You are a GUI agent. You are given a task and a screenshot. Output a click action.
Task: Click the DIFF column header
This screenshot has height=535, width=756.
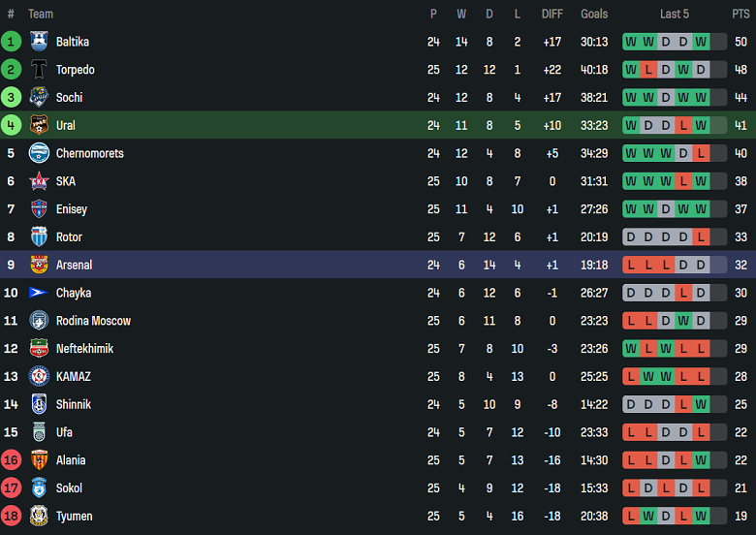552,14
